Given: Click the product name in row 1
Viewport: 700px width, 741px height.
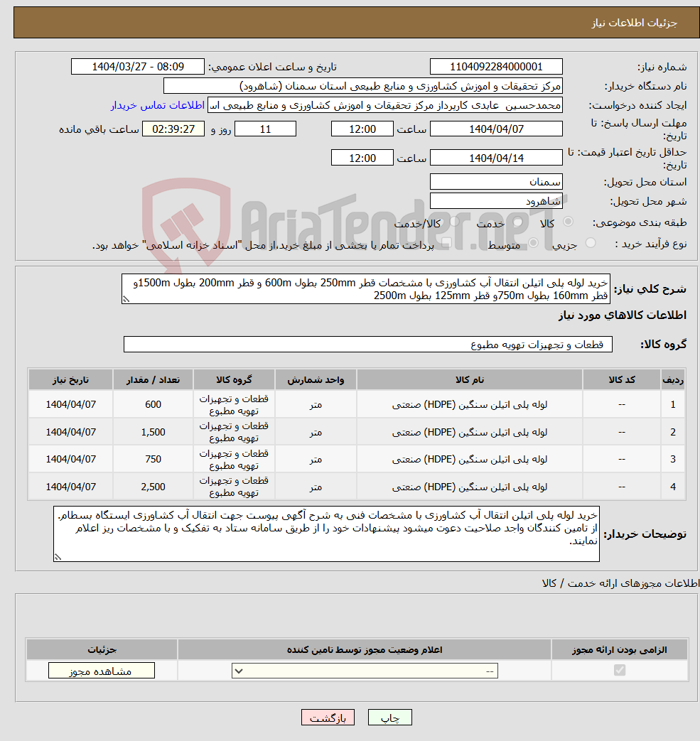Looking at the screenshot, I should pyautogui.click(x=469, y=404).
